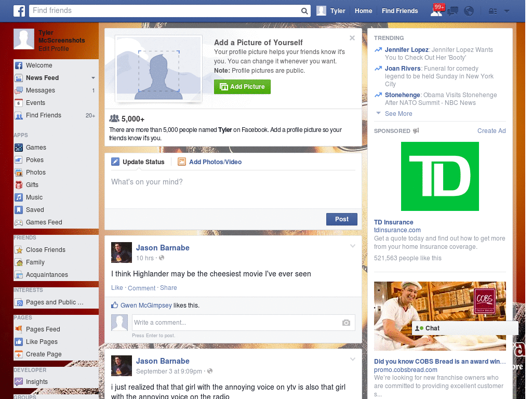
Task: Click the COBS Bread ad headline
Action: coord(440,362)
